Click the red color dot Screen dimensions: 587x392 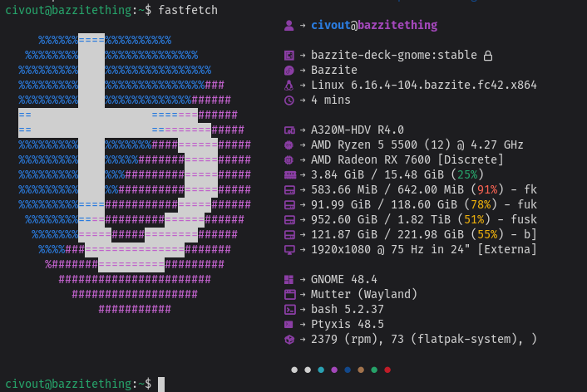pos(387,370)
